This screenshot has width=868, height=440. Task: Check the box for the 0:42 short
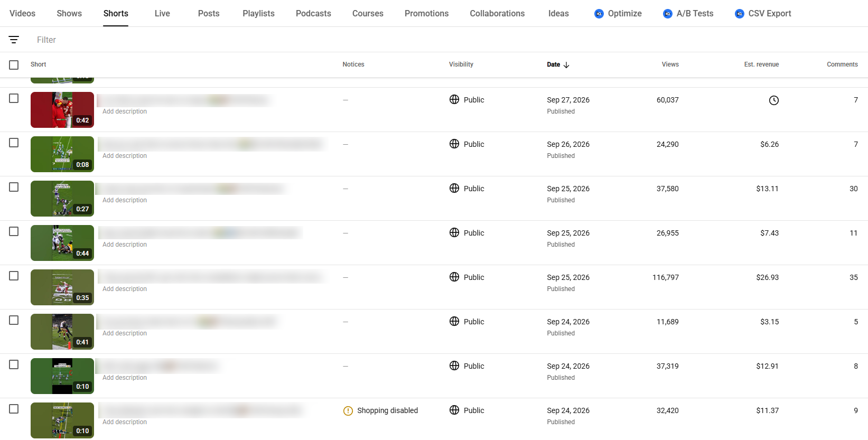[14, 98]
